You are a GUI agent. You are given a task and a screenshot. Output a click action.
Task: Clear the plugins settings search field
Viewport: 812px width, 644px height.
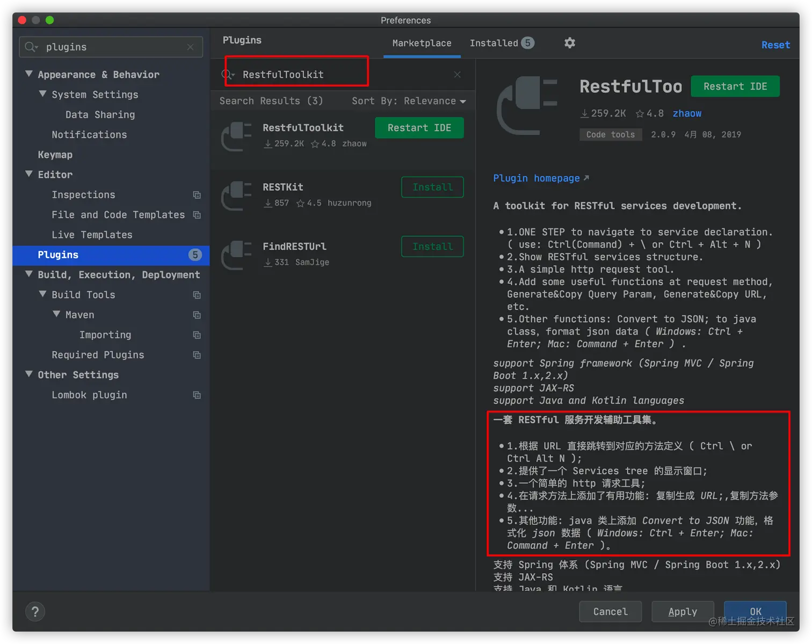[190, 47]
